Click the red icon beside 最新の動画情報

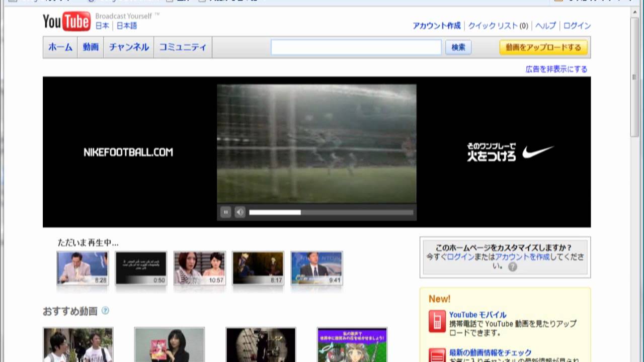(x=437, y=355)
